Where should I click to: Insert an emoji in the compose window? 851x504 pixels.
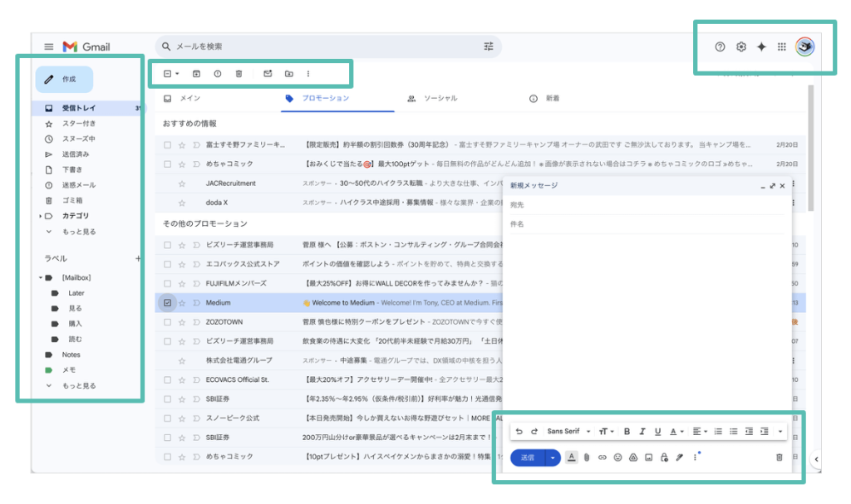point(617,458)
